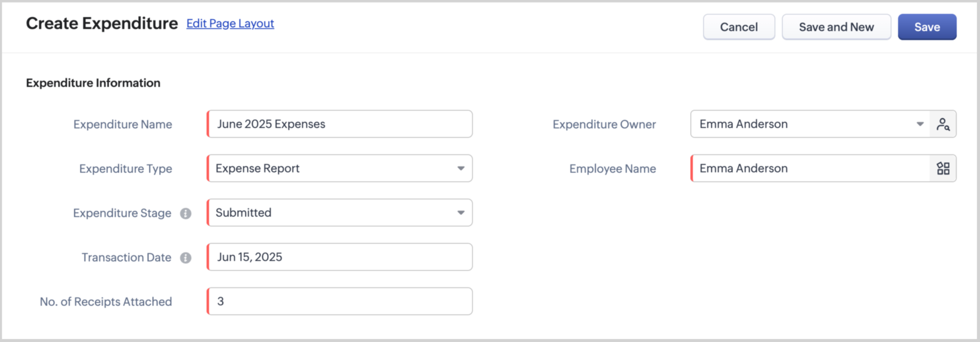Image resolution: width=980 pixels, height=342 pixels.
Task: Click the Expenditure Information section heading
Action: pos(93,83)
